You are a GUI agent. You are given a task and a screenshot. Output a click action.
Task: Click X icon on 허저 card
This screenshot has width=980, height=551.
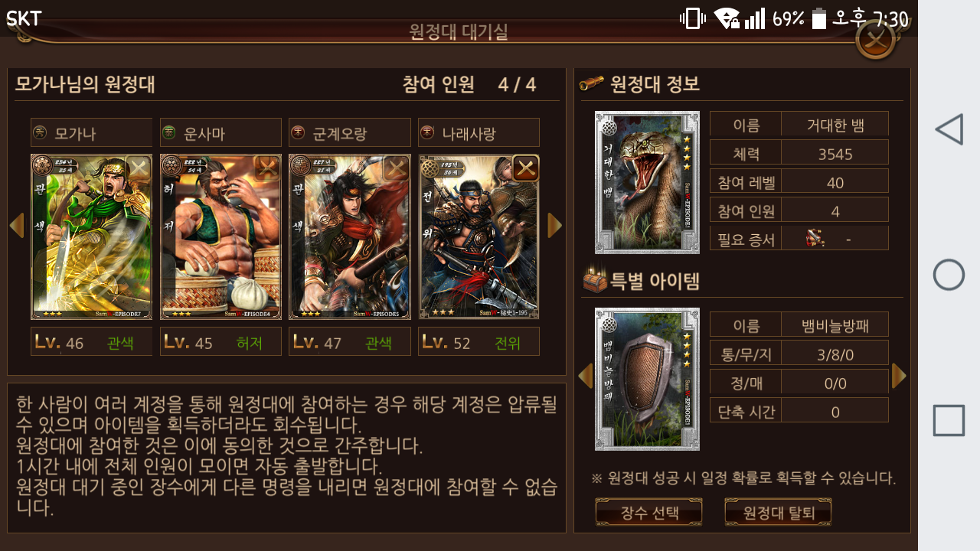point(267,168)
